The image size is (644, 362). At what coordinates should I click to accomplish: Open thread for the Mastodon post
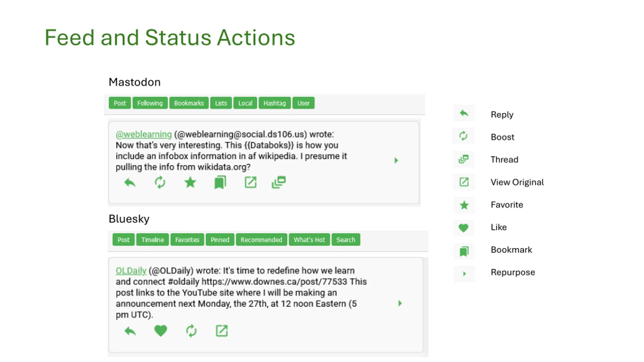(x=278, y=182)
